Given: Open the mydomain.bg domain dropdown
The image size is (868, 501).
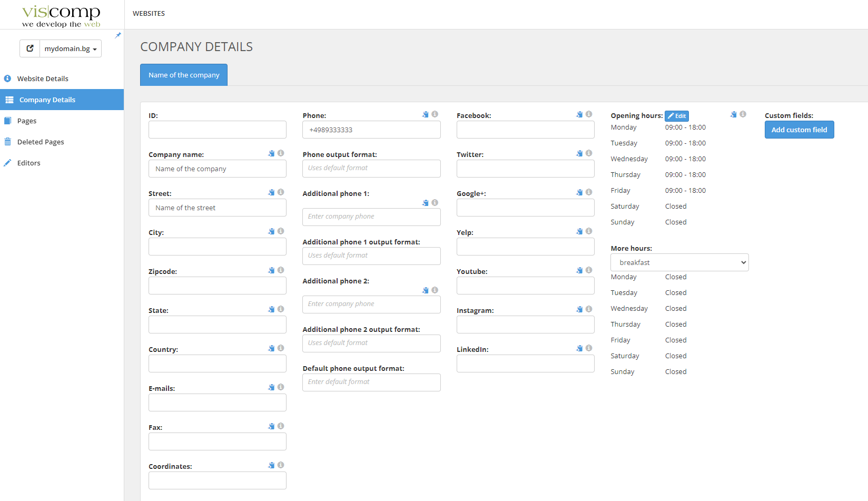Looking at the screenshot, I should click(x=71, y=48).
